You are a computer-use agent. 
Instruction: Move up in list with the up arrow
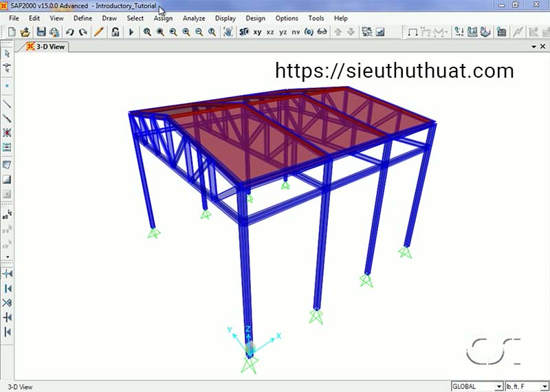tap(338, 32)
